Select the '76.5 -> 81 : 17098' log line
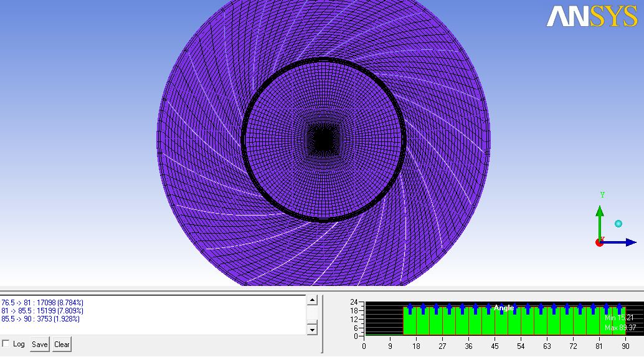The image size is (644, 357). pyautogui.click(x=42, y=303)
